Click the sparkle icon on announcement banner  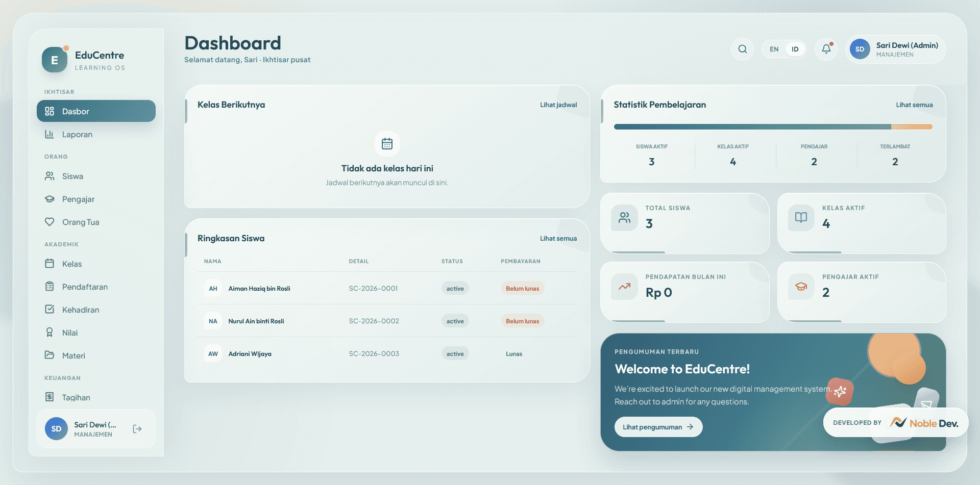point(840,391)
